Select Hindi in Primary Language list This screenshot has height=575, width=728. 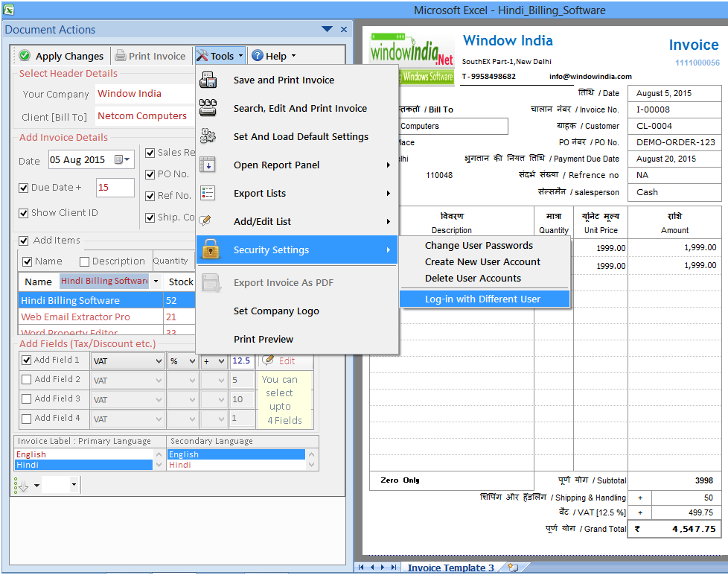point(83,465)
